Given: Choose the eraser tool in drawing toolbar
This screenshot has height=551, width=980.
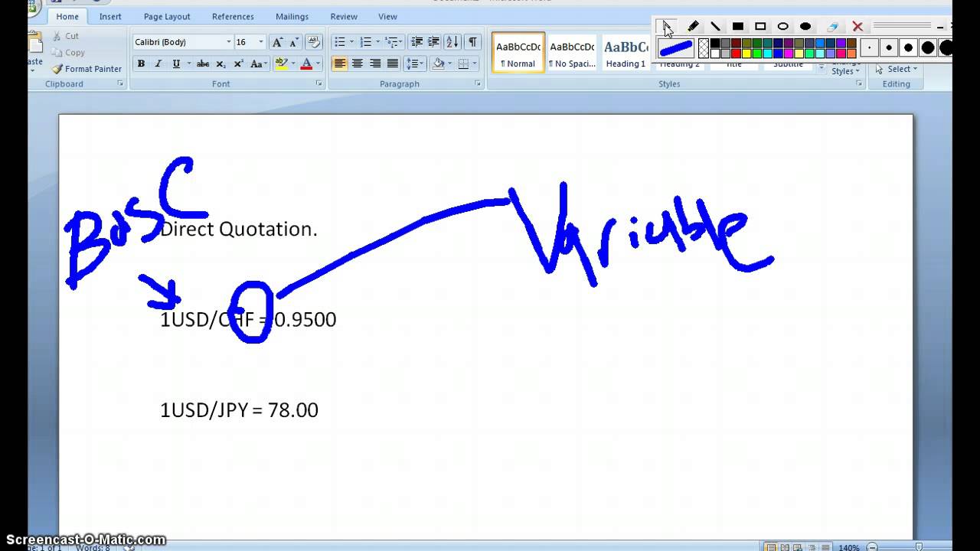Looking at the screenshot, I should click(833, 27).
